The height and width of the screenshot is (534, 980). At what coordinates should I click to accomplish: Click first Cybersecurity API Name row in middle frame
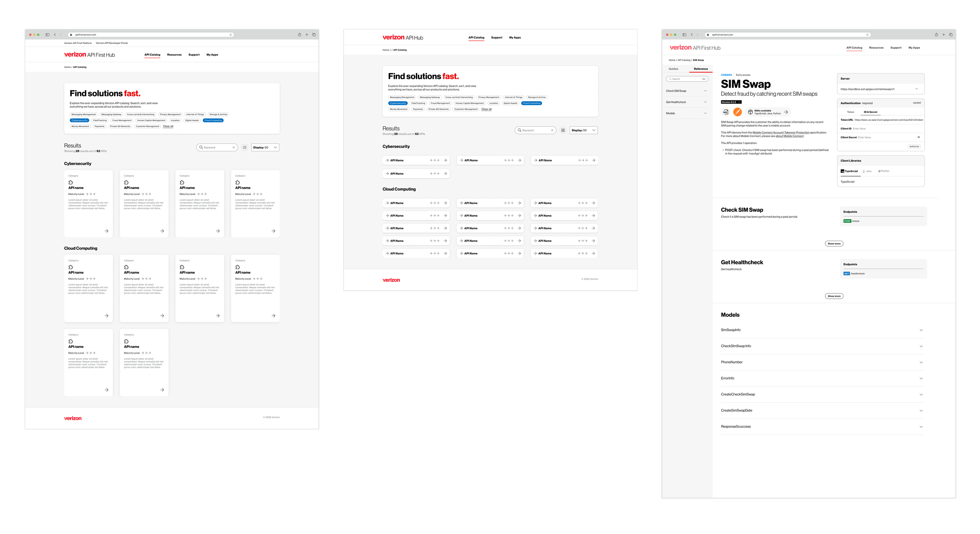416,160
